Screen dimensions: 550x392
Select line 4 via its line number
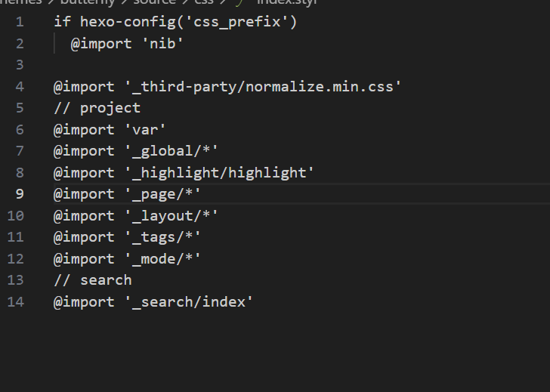[x=19, y=86]
